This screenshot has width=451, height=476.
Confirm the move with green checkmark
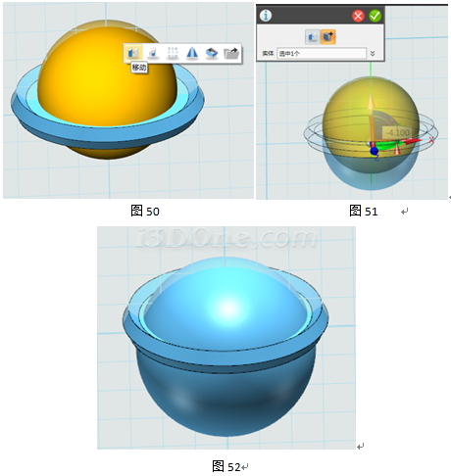click(x=375, y=16)
